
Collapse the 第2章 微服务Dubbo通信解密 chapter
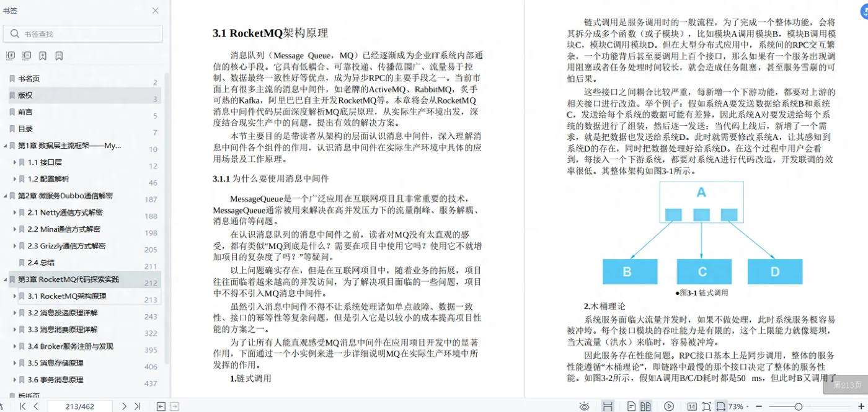5,196
